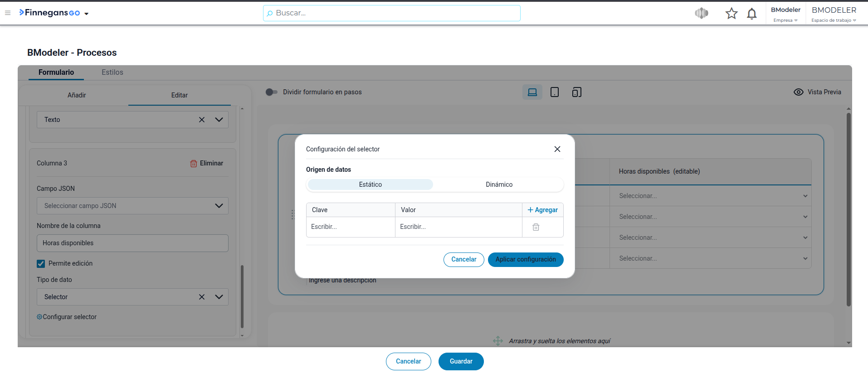This screenshot has width=868, height=388.
Task: Open the hamburger menu icon
Action: [x=8, y=13]
